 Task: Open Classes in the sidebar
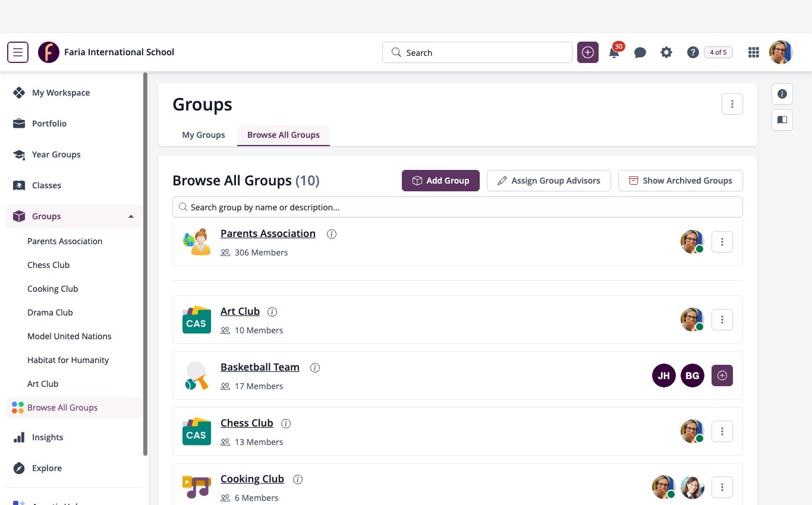[x=74, y=185]
